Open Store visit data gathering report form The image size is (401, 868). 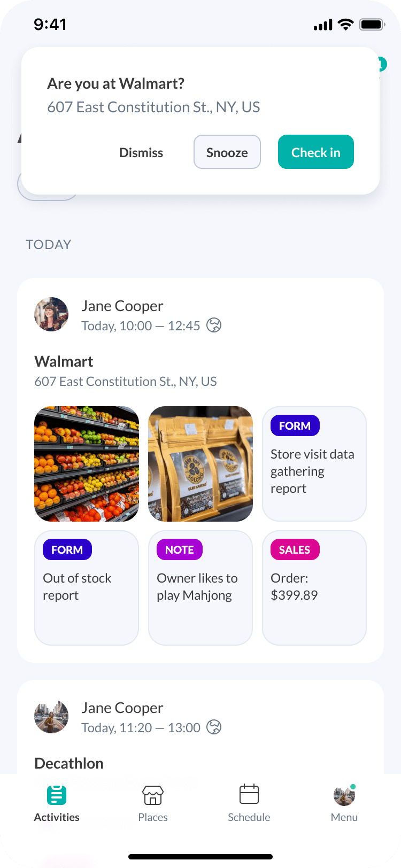point(314,464)
